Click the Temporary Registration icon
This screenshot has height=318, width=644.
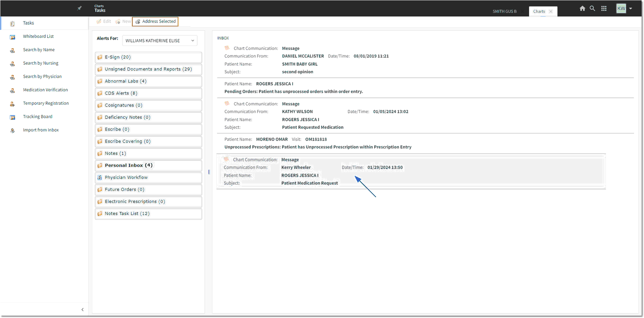tap(12, 103)
